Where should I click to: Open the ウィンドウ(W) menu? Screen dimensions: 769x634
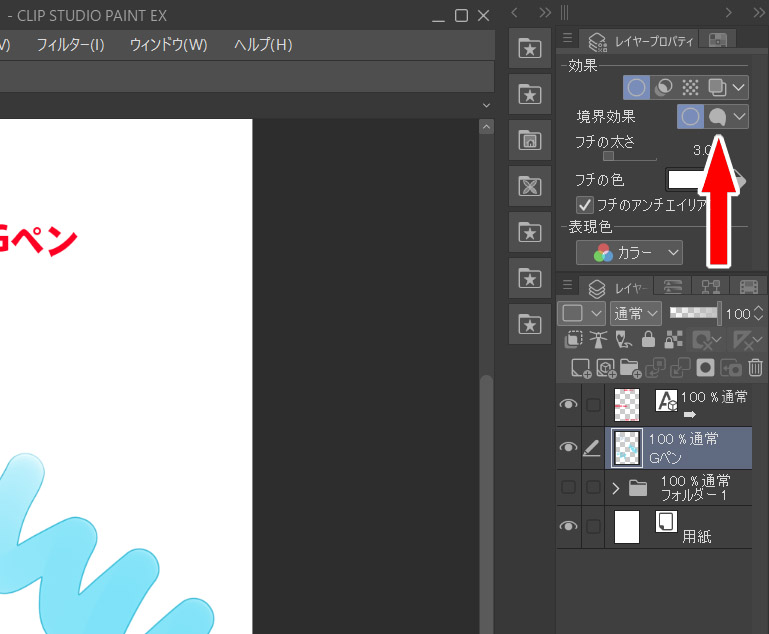[x=168, y=45]
